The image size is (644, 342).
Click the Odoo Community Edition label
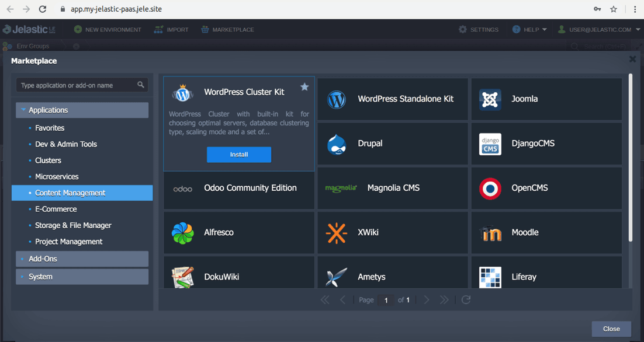250,188
